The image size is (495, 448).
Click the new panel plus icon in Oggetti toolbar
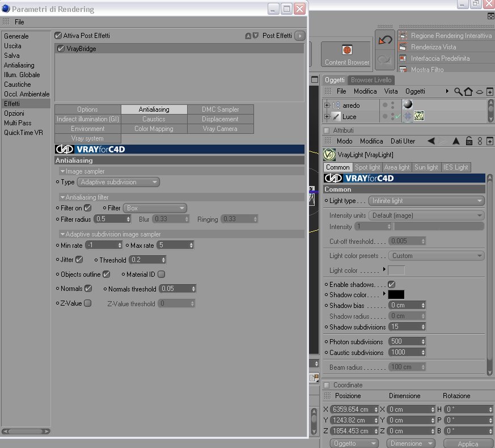point(490,91)
